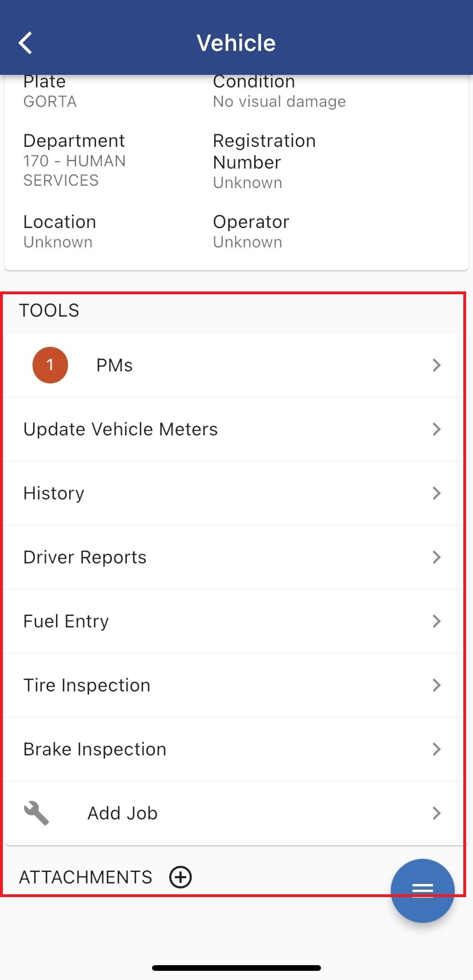This screenshot has height=980, width=473.
Task: Select Update Vehicle Meters
Action: 120,429
